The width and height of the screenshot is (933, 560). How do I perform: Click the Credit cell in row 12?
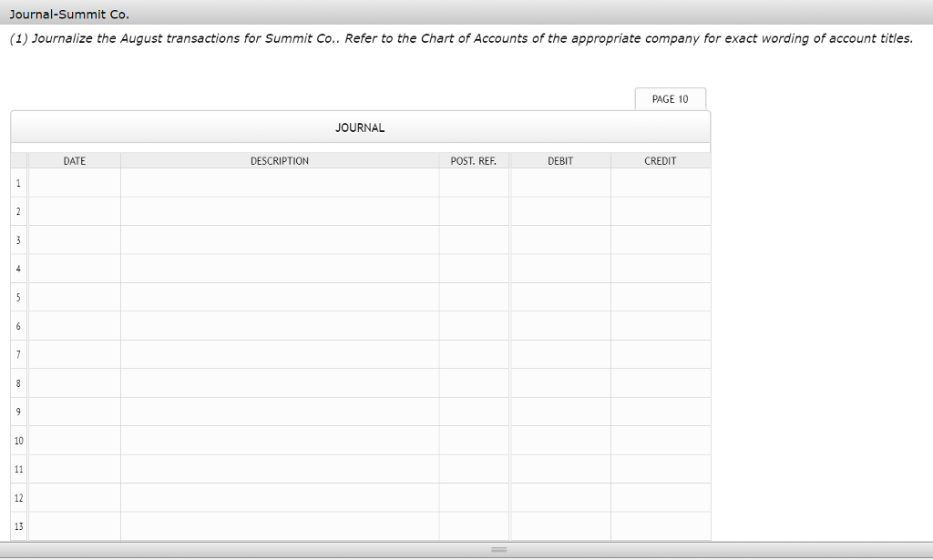(x=661, y=497)
